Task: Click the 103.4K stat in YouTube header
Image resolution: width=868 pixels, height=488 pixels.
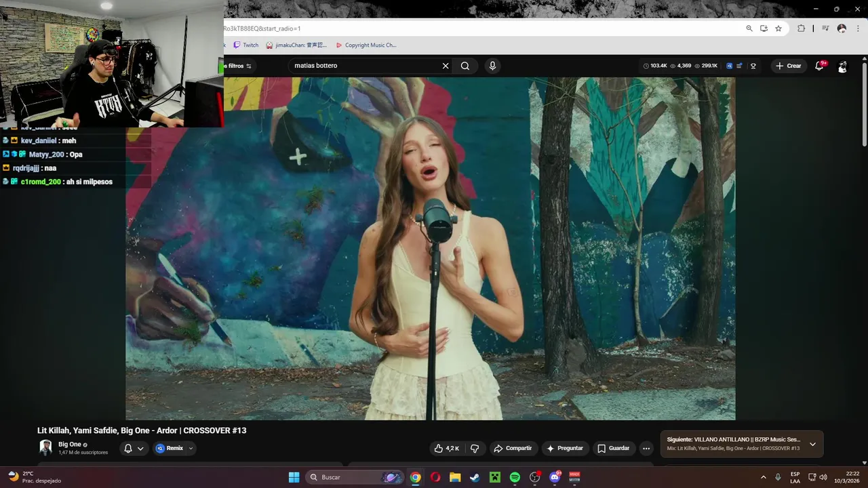Action: tap(654, 66)
